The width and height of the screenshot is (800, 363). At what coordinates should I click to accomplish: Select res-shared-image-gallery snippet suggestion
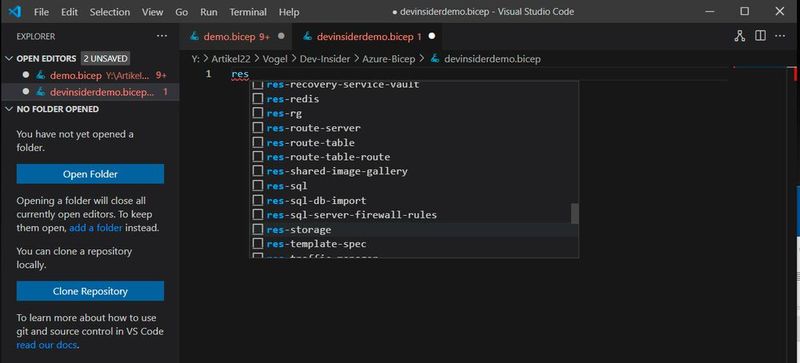click(414, 172)
